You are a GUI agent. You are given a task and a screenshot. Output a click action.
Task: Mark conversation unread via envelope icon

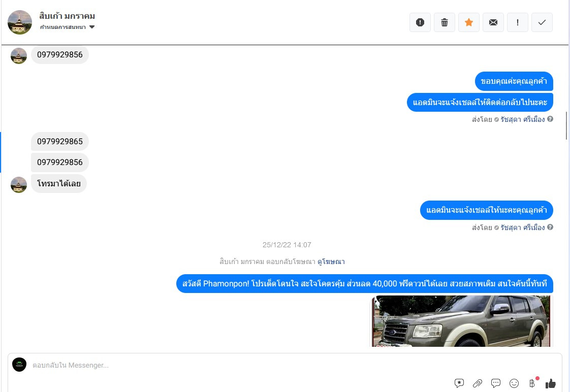493,22
